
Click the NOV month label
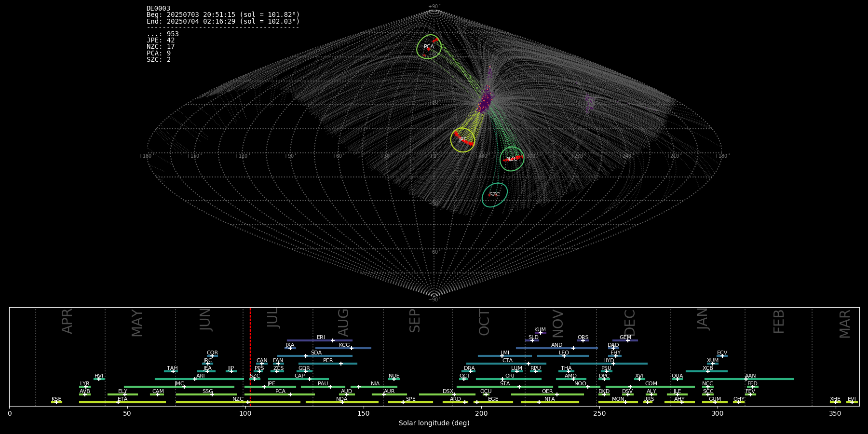tap(557, 324)
